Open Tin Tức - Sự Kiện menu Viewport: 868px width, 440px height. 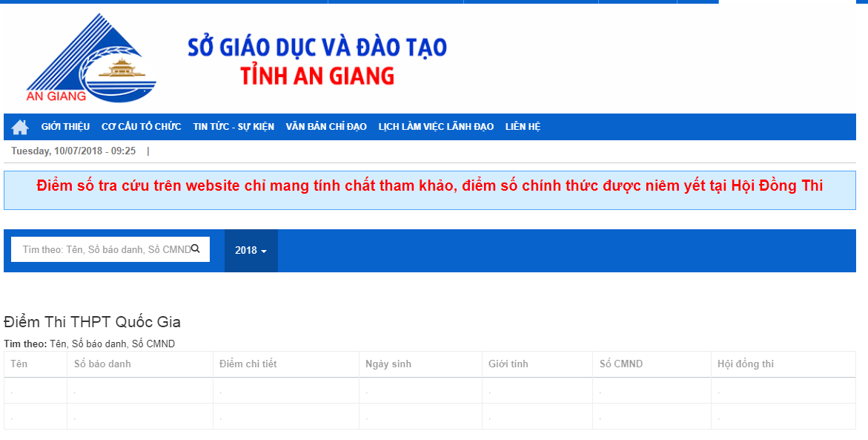233,127
